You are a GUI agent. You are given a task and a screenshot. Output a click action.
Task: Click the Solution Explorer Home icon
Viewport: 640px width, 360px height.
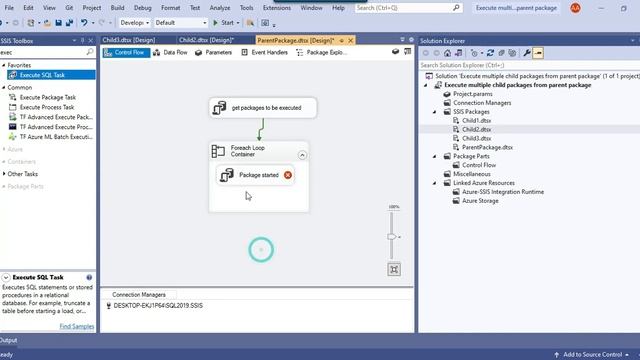(x=447, y=53)
